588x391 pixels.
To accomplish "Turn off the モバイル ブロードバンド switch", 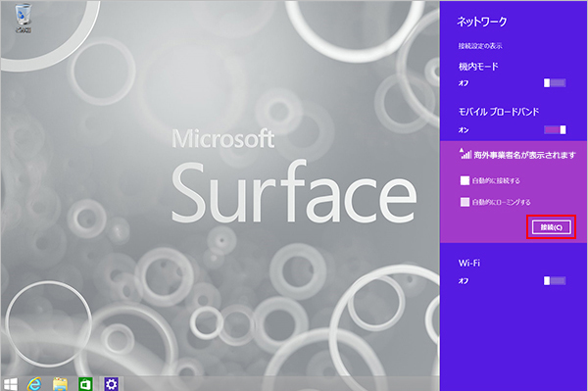I will click(555, 129).
